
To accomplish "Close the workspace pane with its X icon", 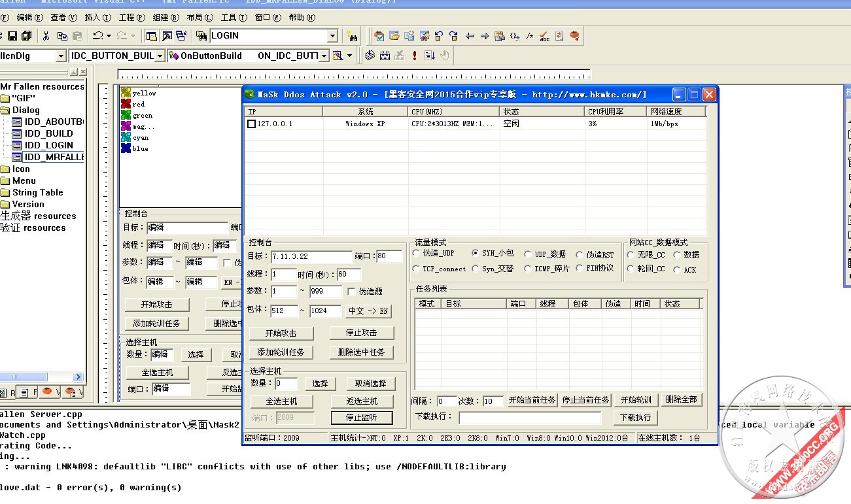I will 82,72.
